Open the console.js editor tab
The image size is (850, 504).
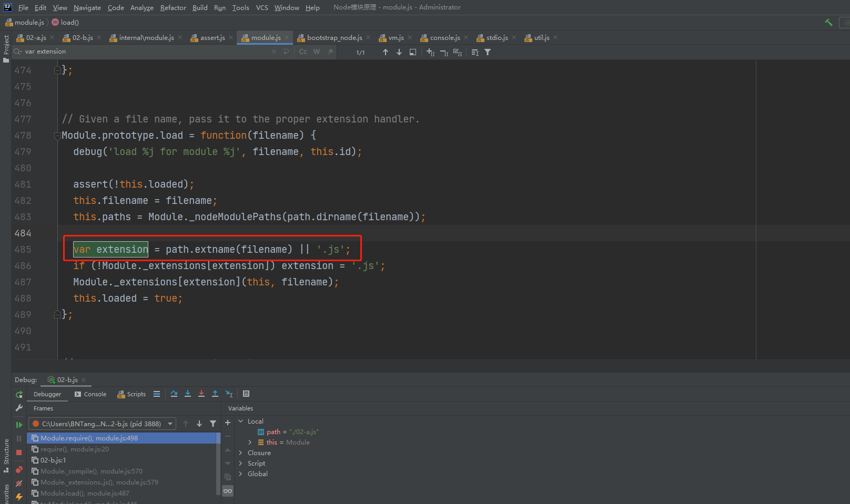(x=444, y=38)
